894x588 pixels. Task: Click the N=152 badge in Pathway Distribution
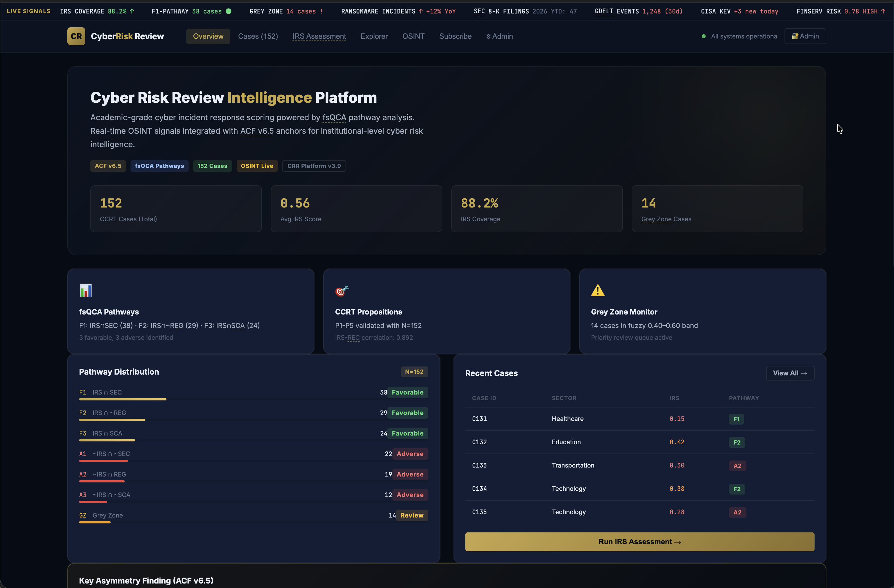coord(414,372)
